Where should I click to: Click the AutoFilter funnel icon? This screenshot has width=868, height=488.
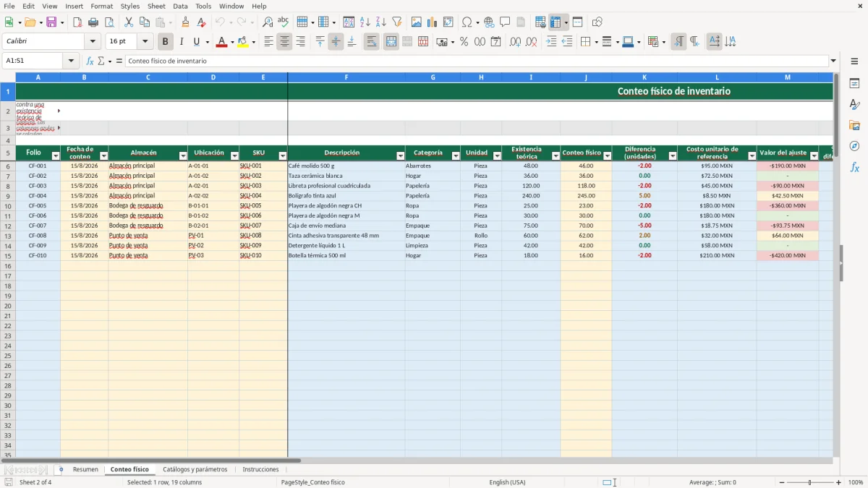[397, 22]
